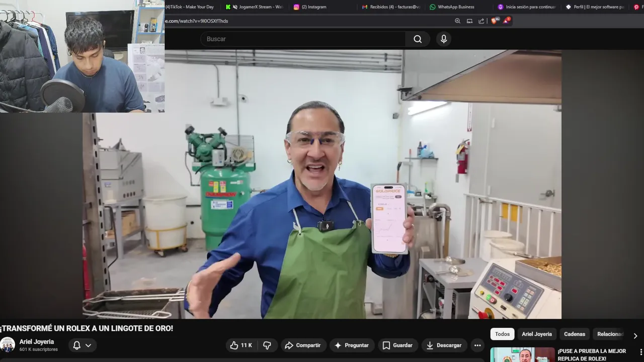Select the Relacionados filter chip
This screenshot has width=644, height=362.
pyautogui.click(x=610, y=334)
